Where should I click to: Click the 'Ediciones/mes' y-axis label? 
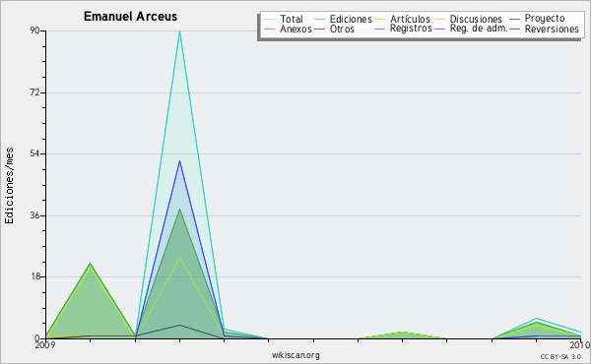tap(9, 186)
